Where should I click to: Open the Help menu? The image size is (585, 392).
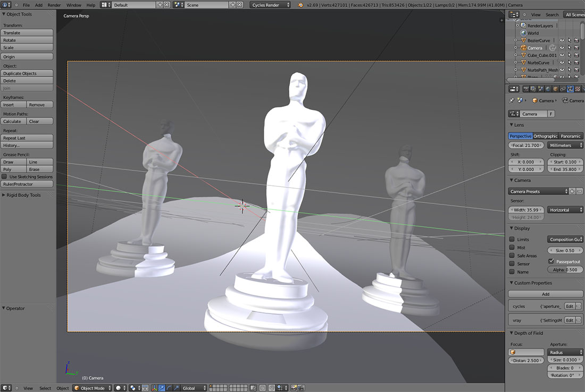[x=90, y=5]
